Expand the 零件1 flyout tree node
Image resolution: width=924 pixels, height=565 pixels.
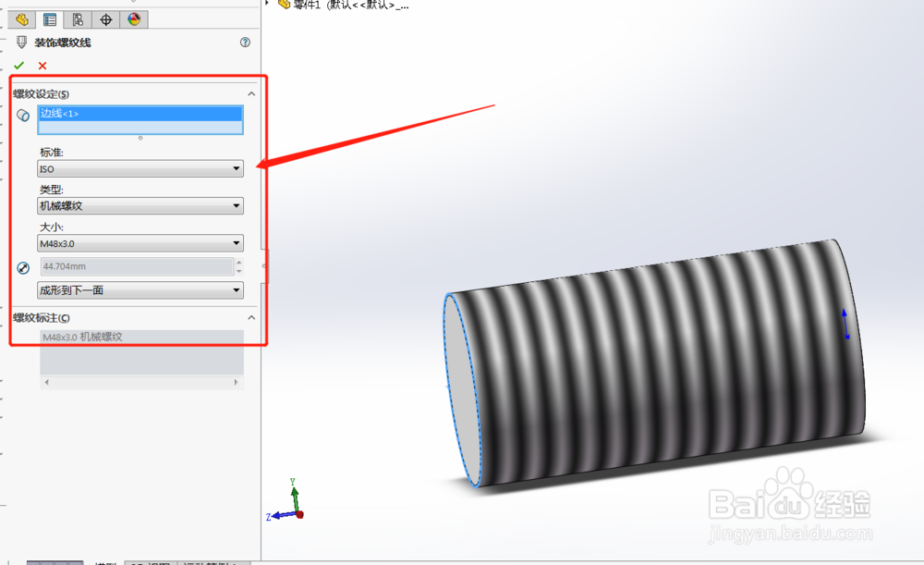pyautogui.click(x=266, y=3)
